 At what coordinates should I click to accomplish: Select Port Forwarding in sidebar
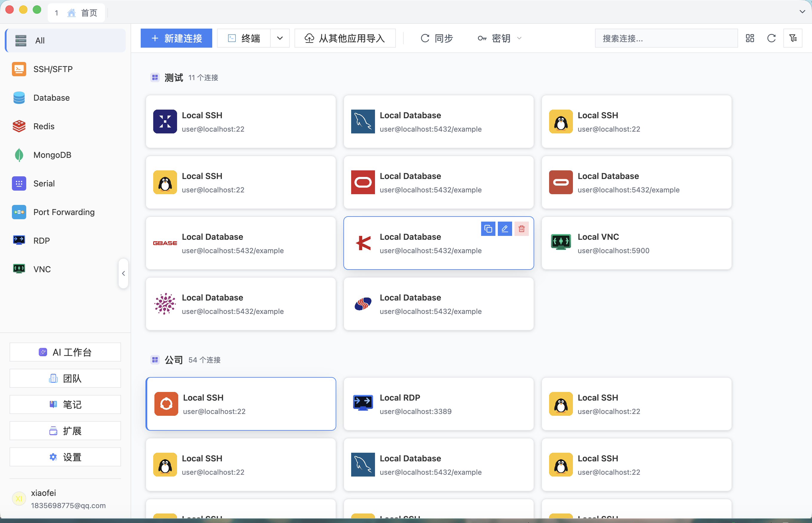(x=66, y=212)
